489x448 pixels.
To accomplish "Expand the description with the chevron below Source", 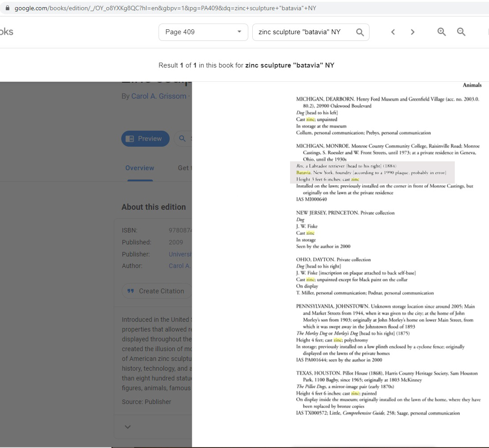I will coord(127,427).
